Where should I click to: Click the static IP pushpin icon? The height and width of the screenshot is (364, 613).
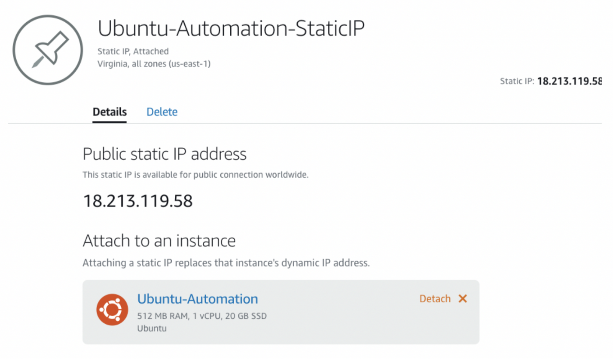click(x=48, y=49)
